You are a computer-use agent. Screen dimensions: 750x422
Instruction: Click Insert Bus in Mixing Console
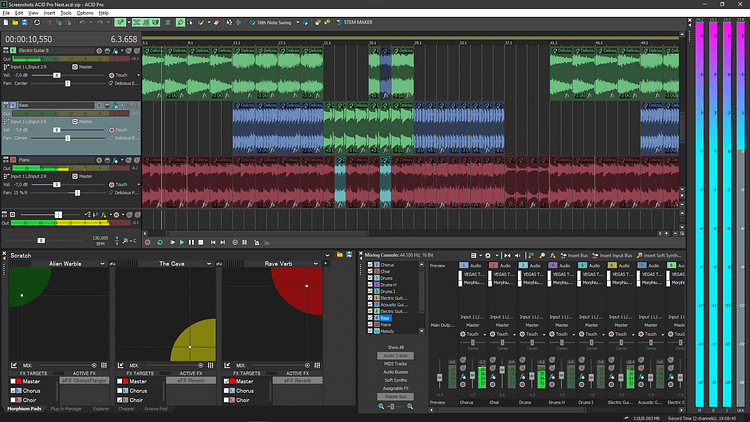tap(574, 255)
